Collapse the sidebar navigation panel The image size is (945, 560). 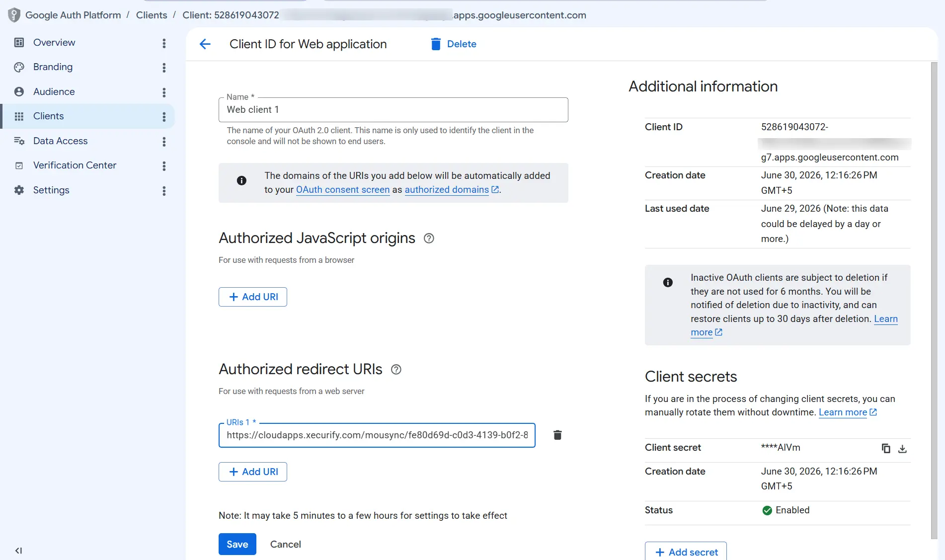click(18, 551)
